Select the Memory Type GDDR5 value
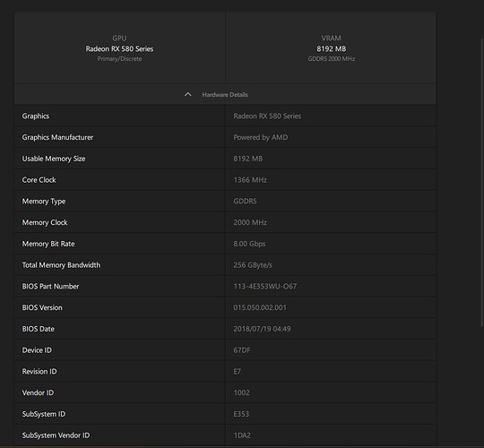This screenshot has height=448, width=484. tap(245, 202)
